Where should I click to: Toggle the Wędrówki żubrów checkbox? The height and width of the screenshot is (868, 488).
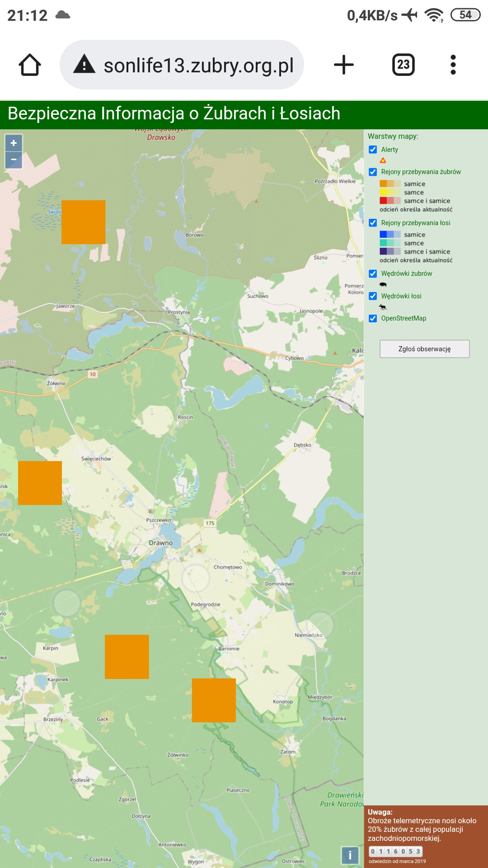pos(373,274)
